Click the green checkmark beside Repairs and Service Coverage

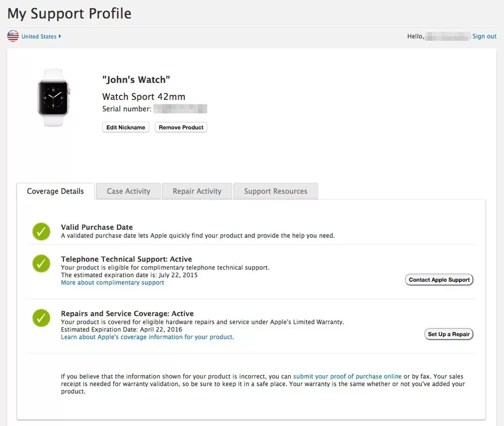click(41, 318)
